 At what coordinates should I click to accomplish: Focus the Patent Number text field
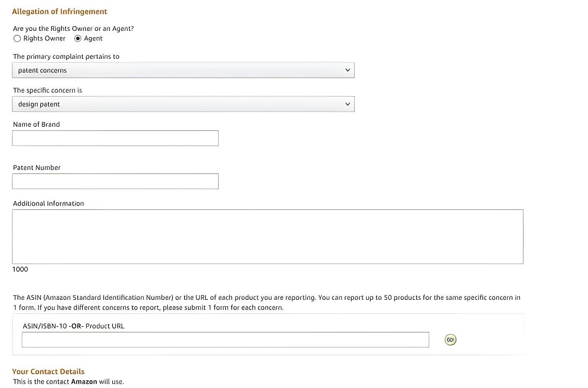tap(115, 181)
